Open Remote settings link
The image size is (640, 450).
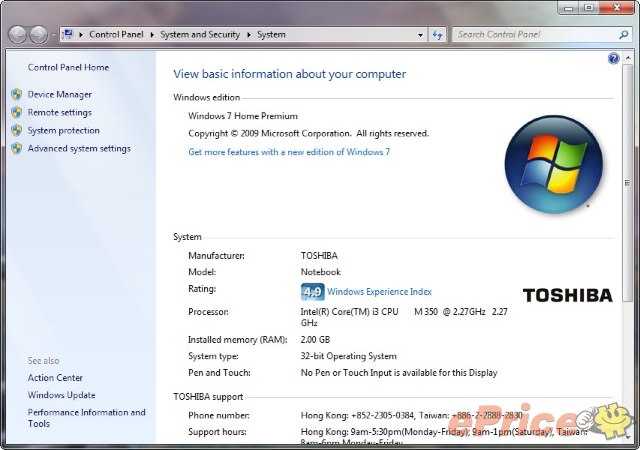click(60, 112)
